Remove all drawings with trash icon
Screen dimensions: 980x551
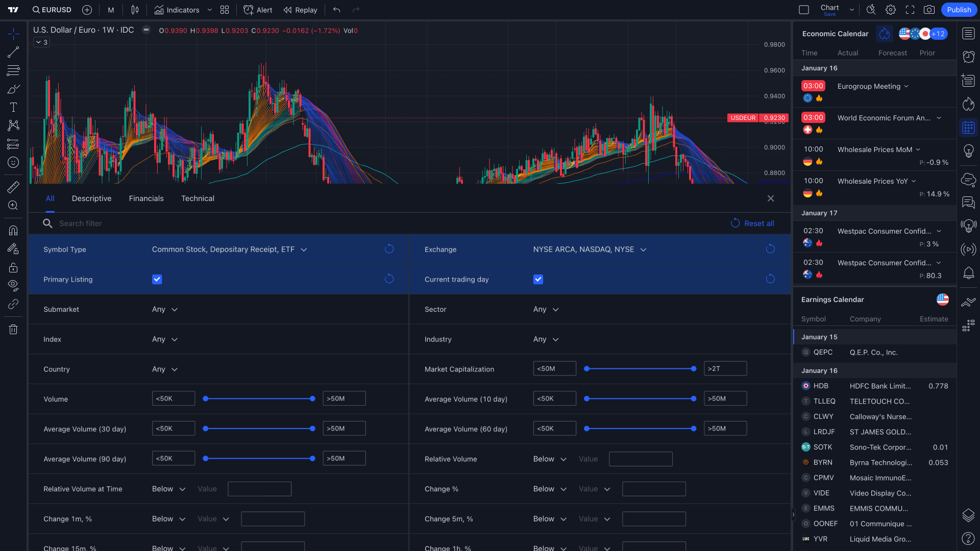(x=13, y=329)
